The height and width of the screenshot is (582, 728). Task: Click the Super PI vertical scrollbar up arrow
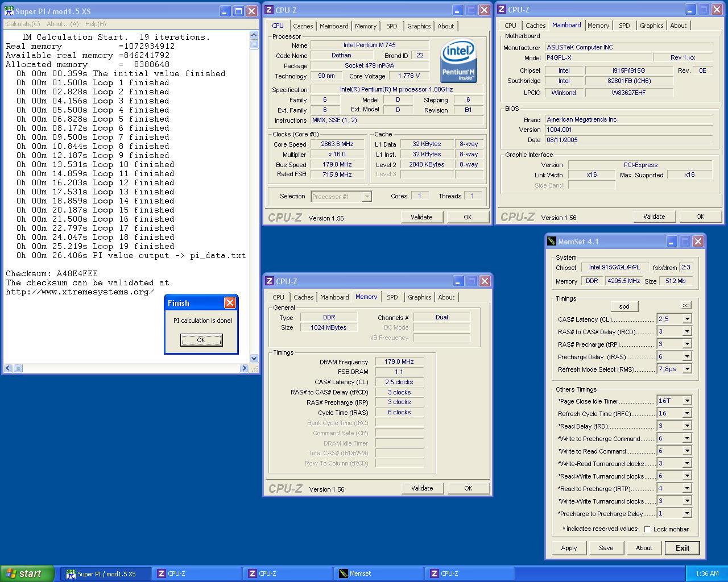point(254,35)
